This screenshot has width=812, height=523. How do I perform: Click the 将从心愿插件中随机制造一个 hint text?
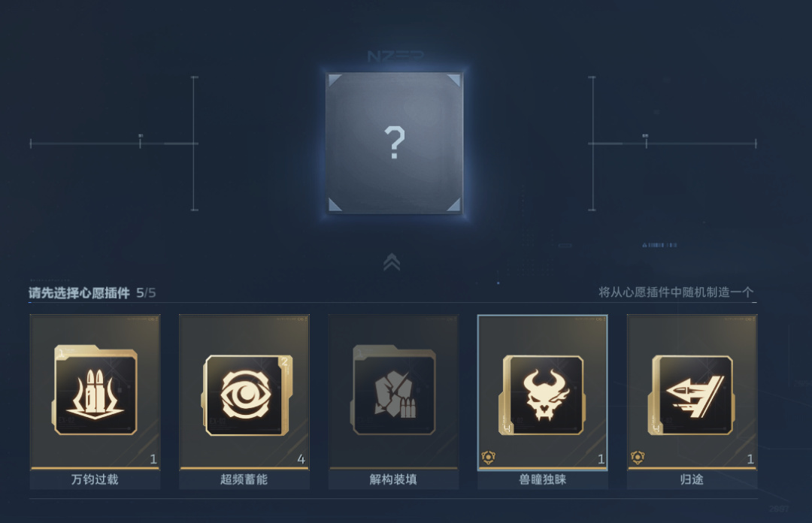[x=676, y=292]
